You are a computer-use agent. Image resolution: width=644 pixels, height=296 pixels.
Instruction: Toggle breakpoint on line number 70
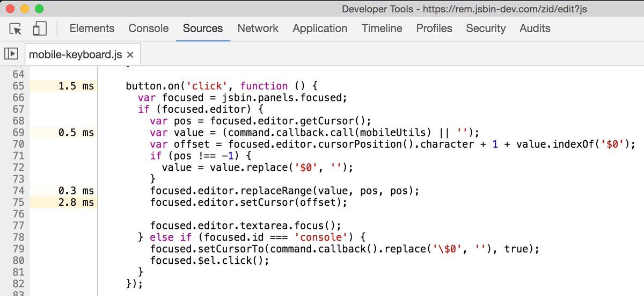[18, 144]
